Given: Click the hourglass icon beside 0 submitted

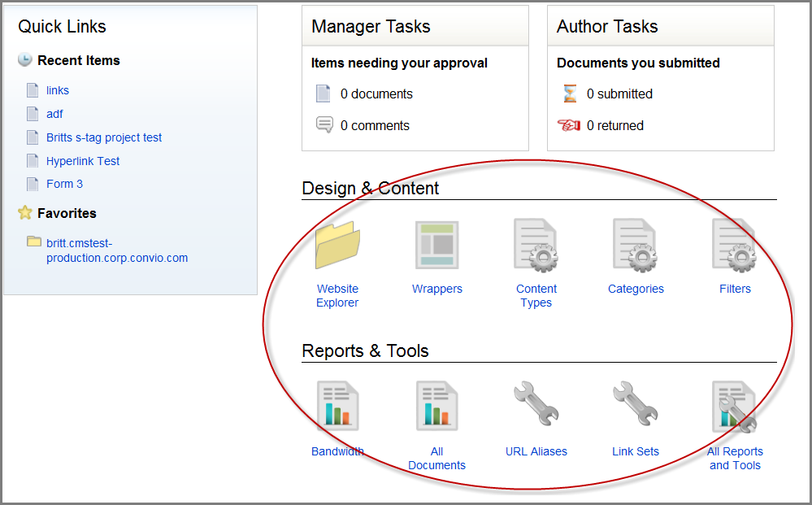Looking at the screenshot, I should click(x=570, y=94).
